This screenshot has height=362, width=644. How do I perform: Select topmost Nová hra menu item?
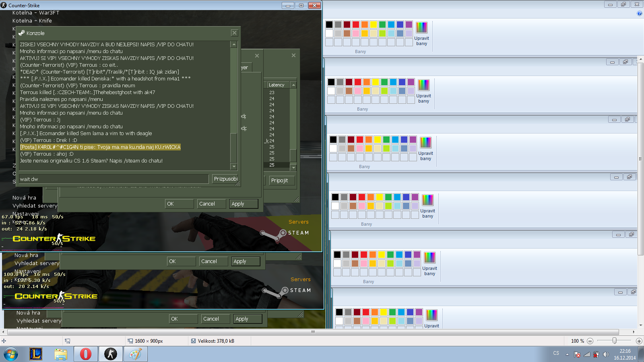coord(24,197)
